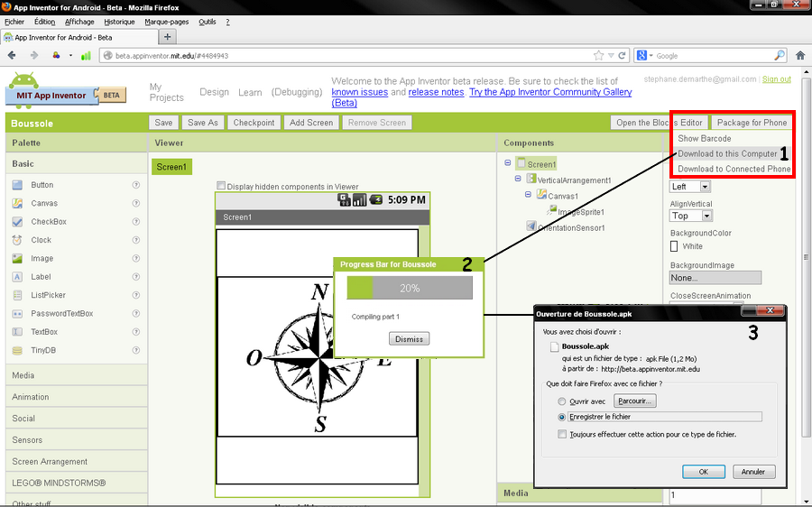Open Firefox home page icon
The image size is (812, 507).
[x=800, y=55]
